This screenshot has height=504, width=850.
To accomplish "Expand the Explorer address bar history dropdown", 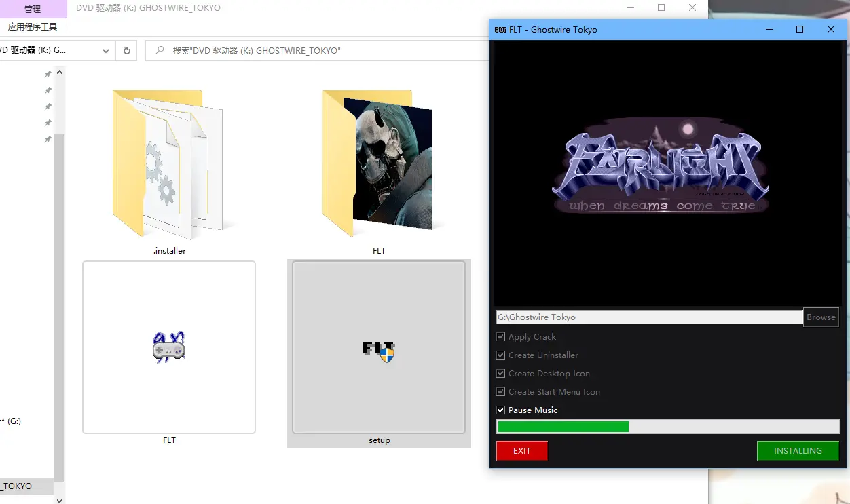I will click(106, 50).
